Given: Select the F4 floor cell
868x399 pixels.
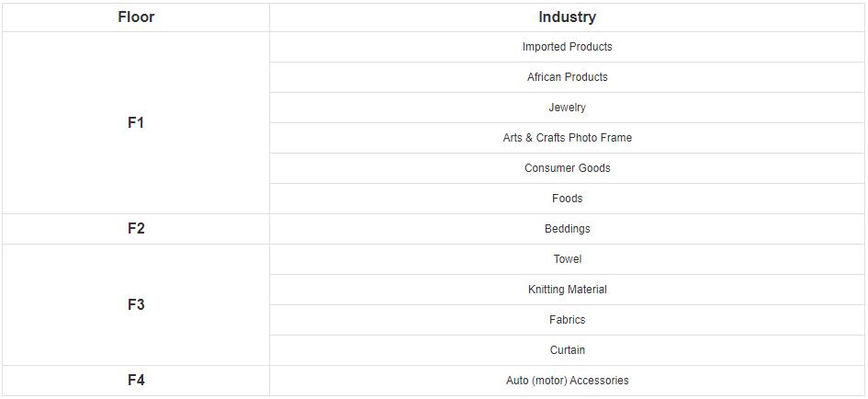Looking at the screenshot, I should (x=136, y=380).
